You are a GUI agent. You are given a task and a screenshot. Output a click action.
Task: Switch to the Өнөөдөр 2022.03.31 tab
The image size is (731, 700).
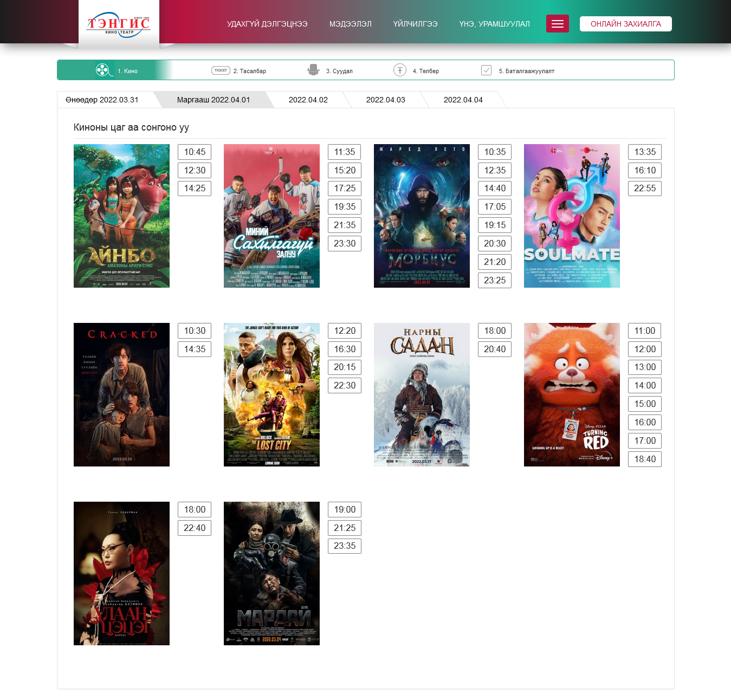tap(102, 100)
